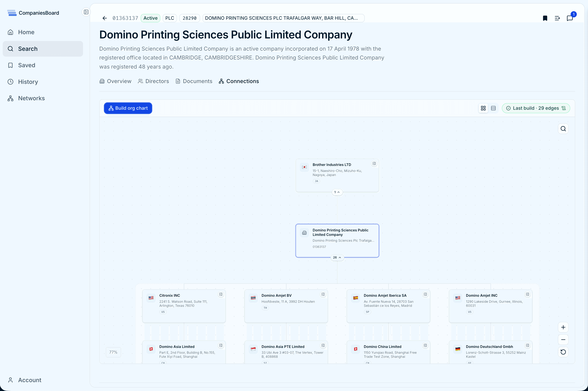Click the TH country tag

[x=265, y=308]
